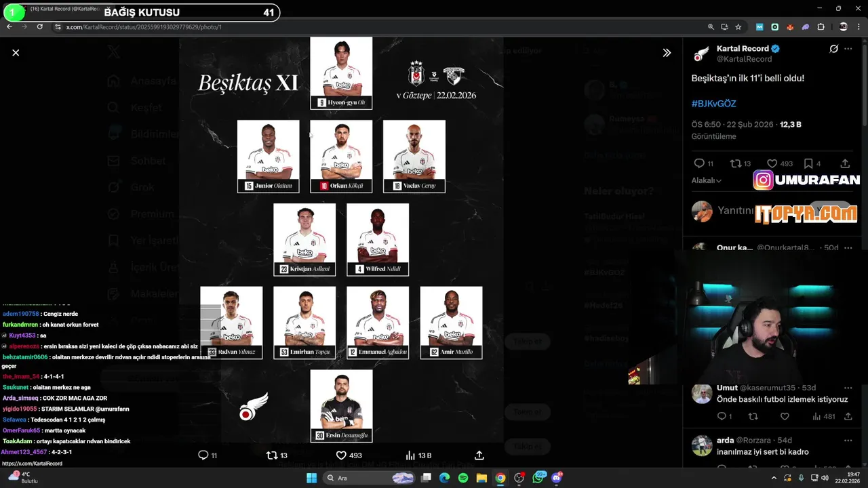Open weather widget 4°C Bulutlu
Screen dimensions: 868x488
pos(22,478)
